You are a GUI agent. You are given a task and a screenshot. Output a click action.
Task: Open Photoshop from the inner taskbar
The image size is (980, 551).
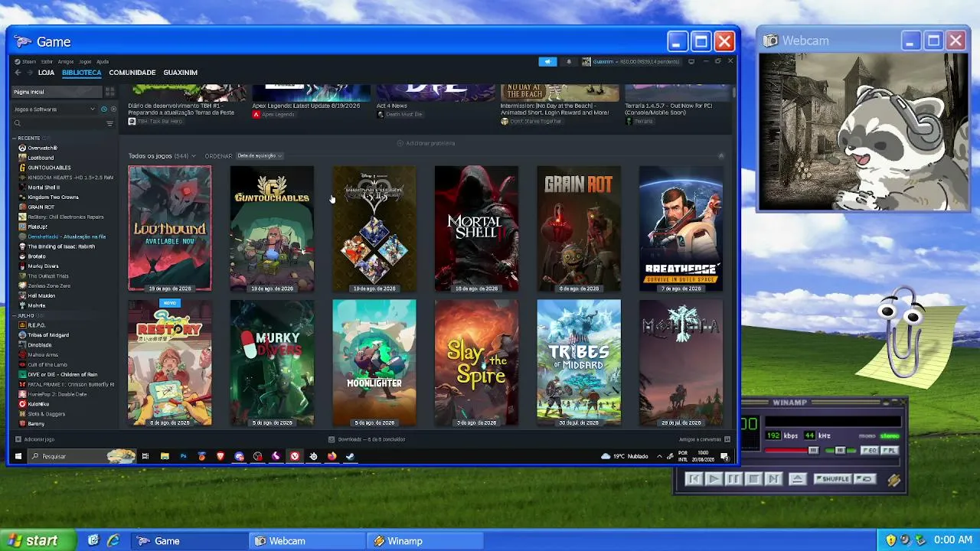click(183, 456)
